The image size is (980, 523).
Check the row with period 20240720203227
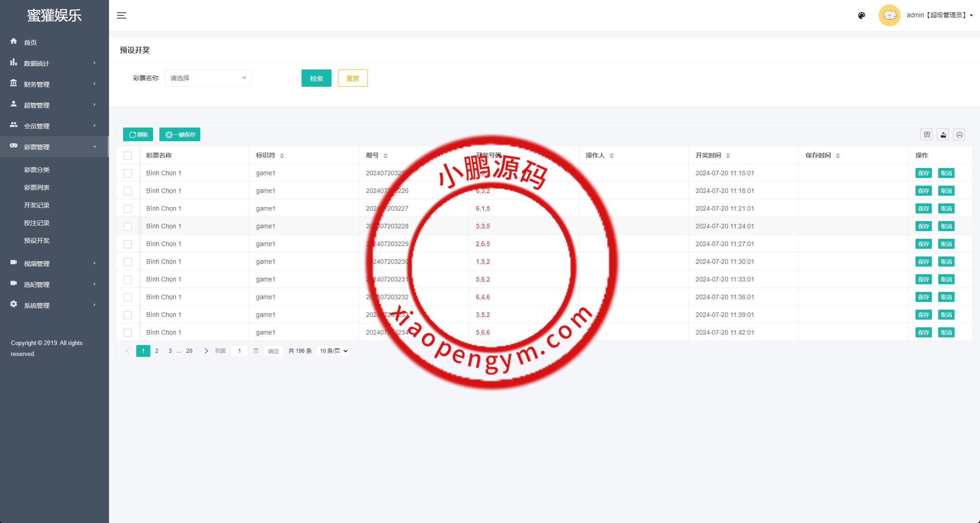128,209
